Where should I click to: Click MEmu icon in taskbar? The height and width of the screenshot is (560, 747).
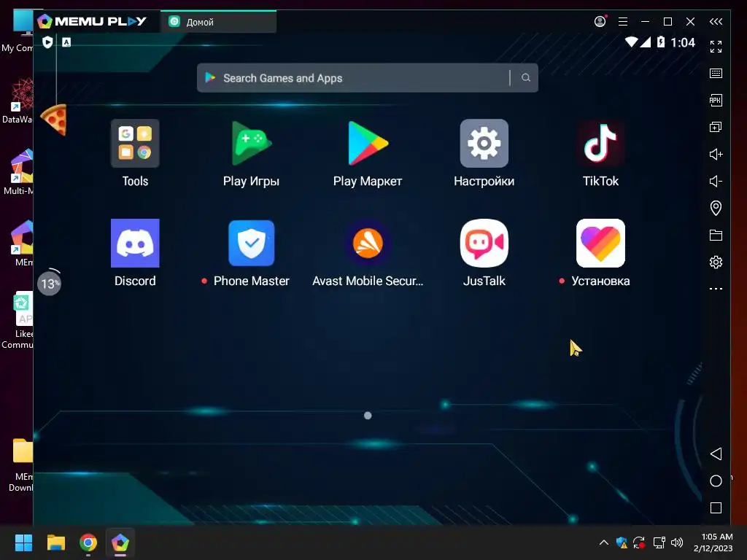(x=120, y=542)
